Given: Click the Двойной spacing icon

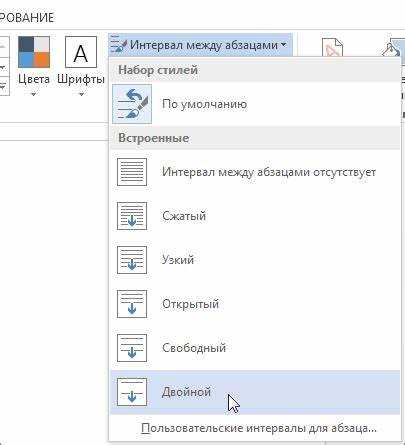Looking at the screenshot, I should pos(132,392).
